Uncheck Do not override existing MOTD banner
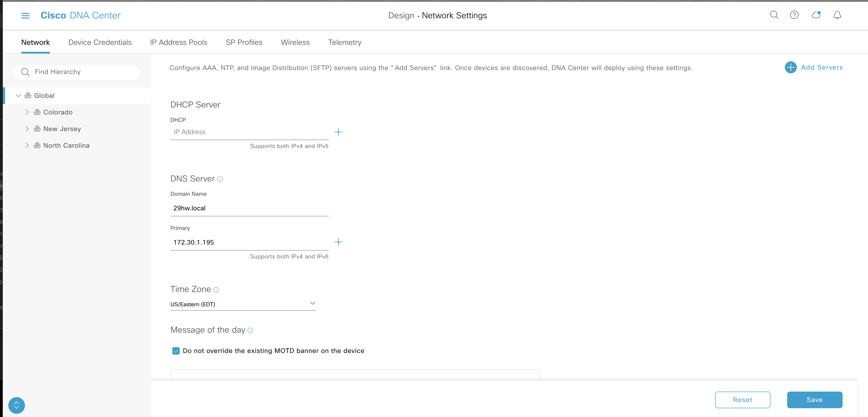 point(176,351)
